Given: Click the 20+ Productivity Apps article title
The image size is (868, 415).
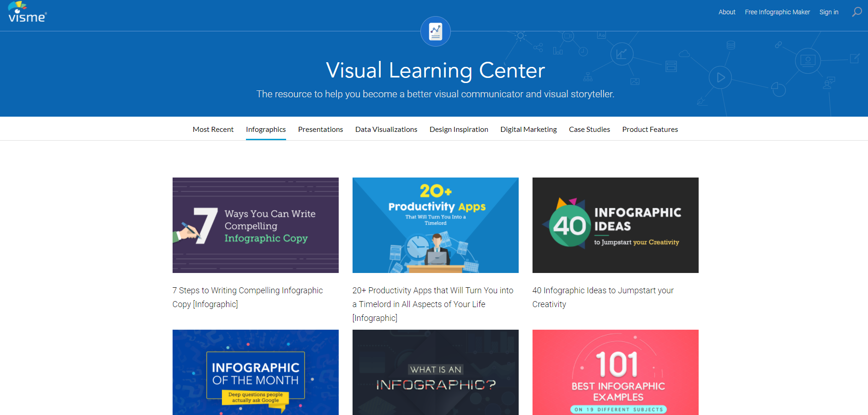Looking at the screenshot, I should [x=433, y=304].
